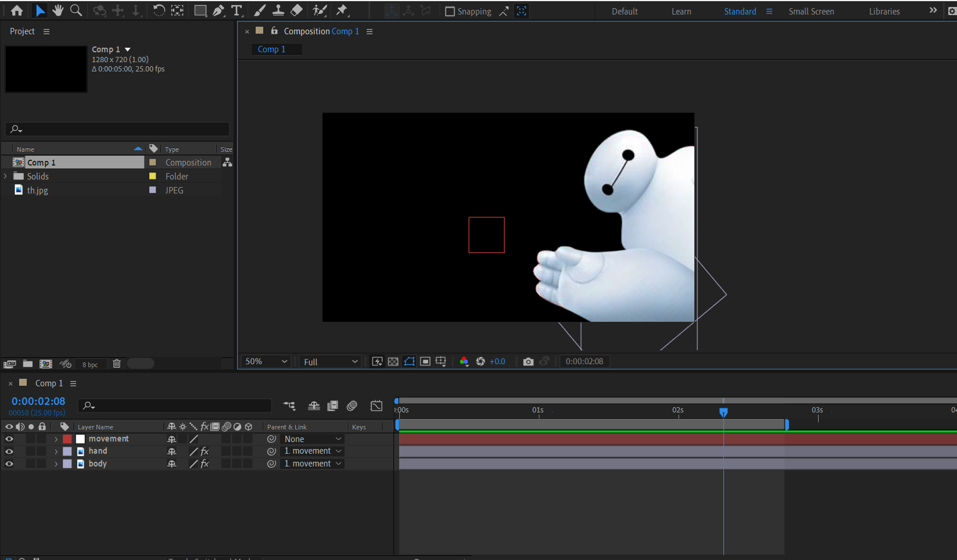Toggle the fx switch on body layer
Viewport: 957px width, 560px height.
205,464
